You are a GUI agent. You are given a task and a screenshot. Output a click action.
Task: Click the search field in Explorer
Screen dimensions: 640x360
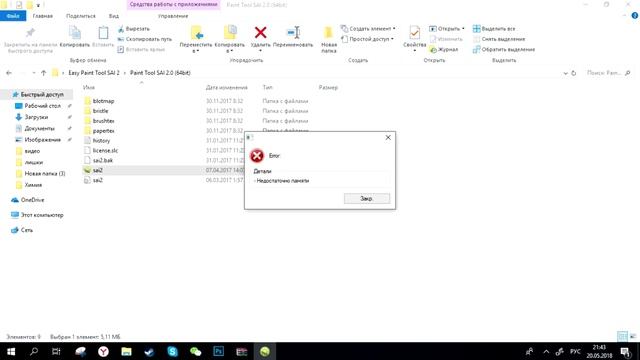click(x=608, y=73)
